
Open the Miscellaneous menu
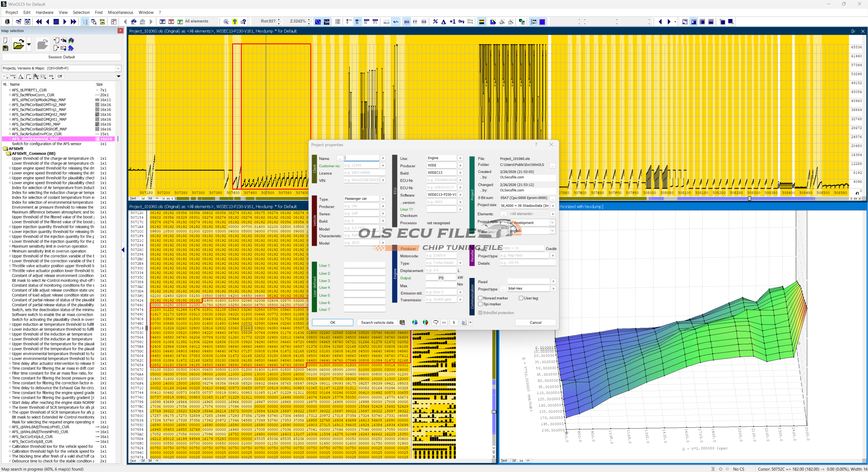click(120, 12)
